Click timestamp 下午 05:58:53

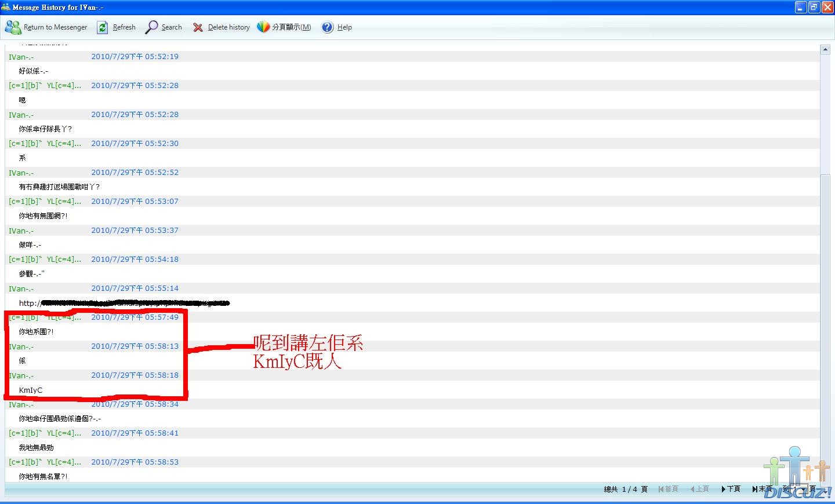coord(135,462)
